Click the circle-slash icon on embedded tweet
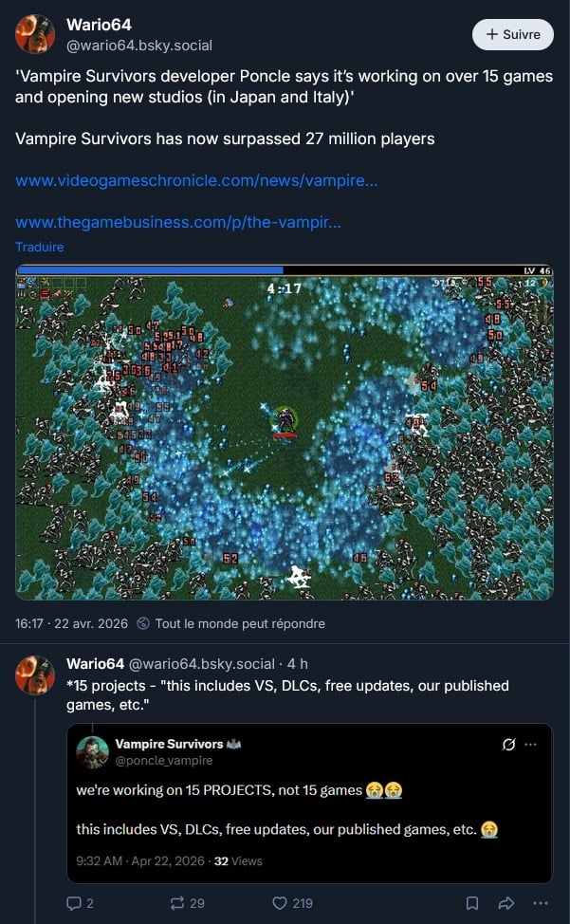 click(508, 745)
